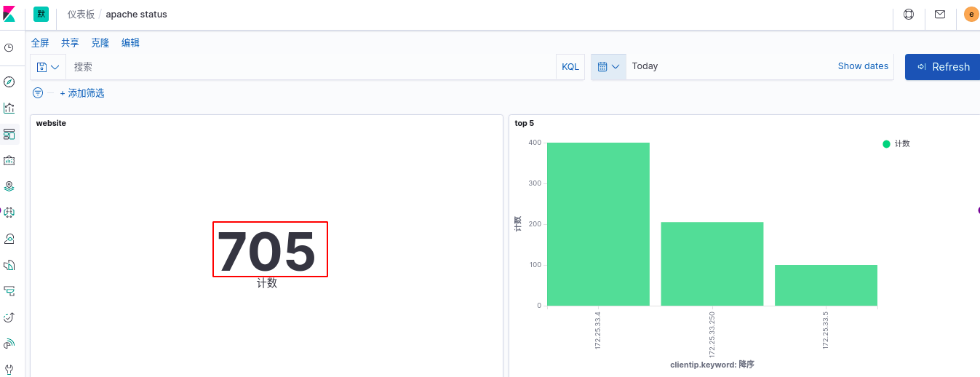
Task: Click the filter options circle icon
Action: [x=38, y=93]
